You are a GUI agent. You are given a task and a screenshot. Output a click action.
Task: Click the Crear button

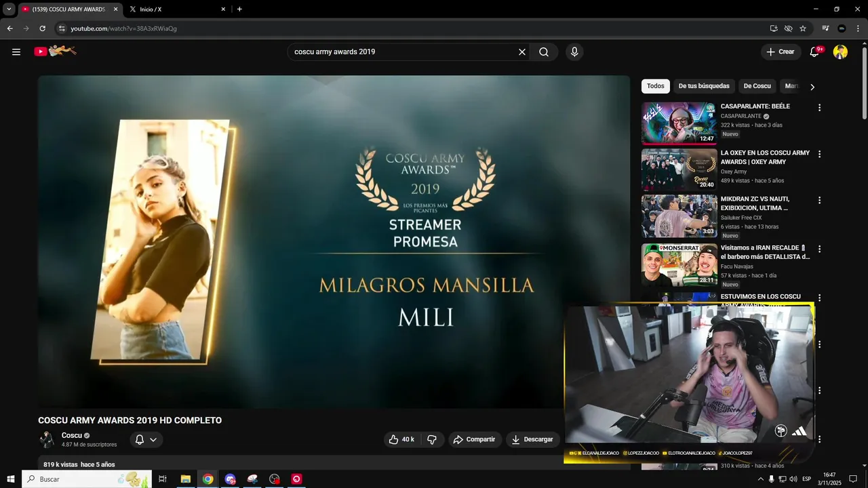tap(781, 52)
